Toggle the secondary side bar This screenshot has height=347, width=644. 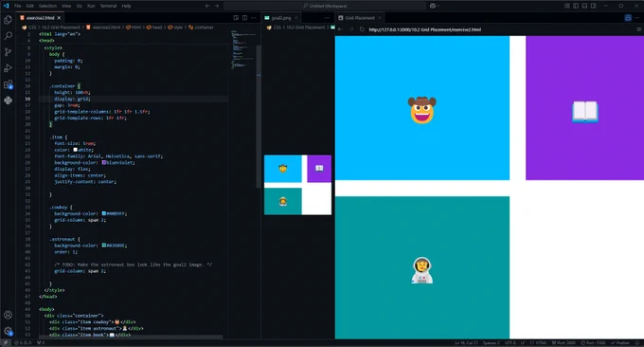[594, 6]
